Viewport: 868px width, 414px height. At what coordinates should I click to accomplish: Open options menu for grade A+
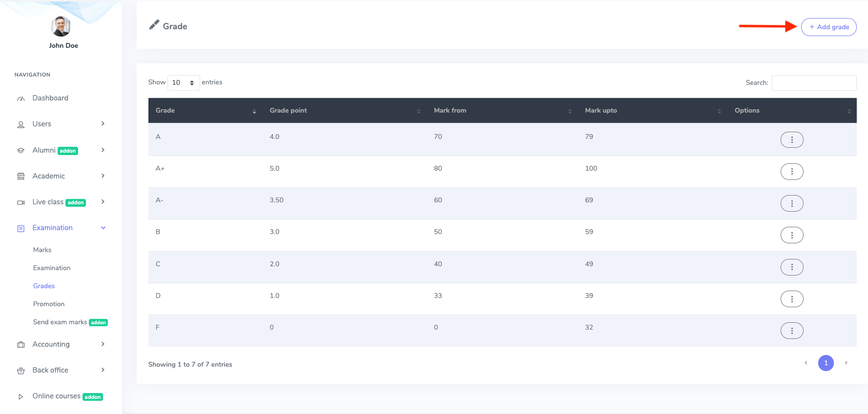tap(791, 172)
